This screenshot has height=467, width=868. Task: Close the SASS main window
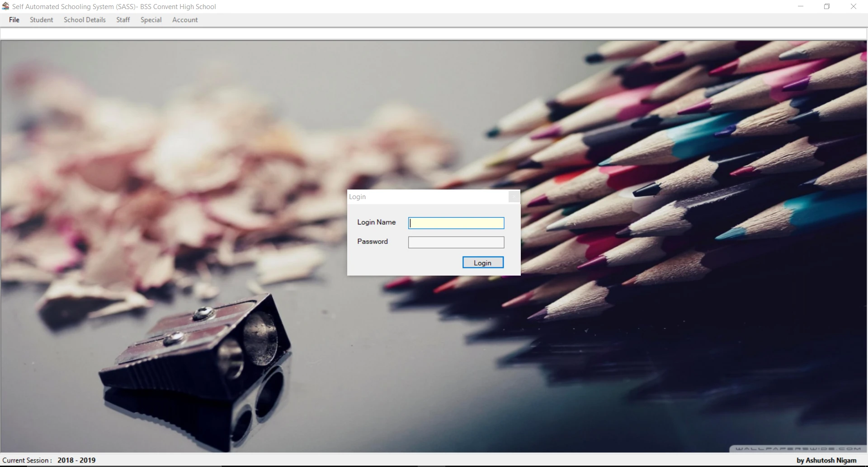[x=853, y=6]
